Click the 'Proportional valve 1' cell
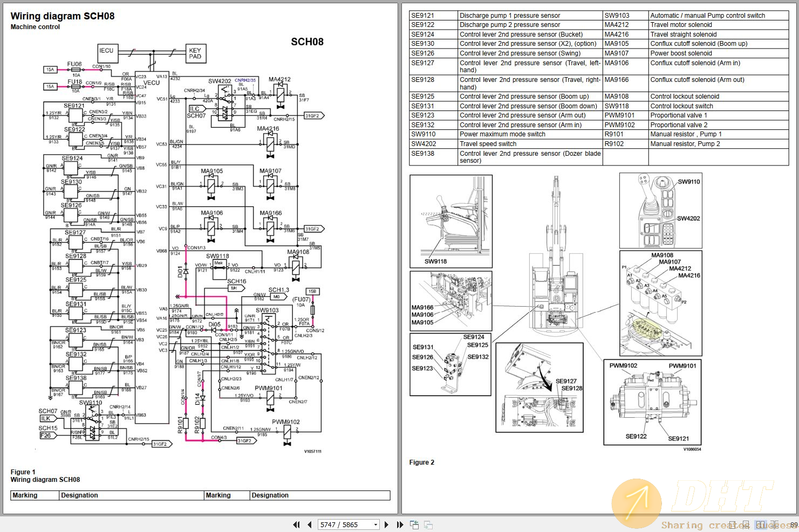Viewport: 799px width, 532px height. click(719, 115)
